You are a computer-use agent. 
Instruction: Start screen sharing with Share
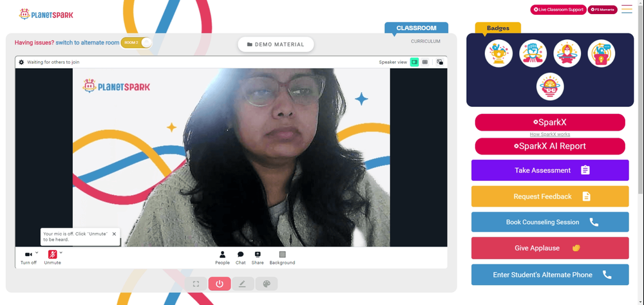pyautogui.click(x=258, y=258)
